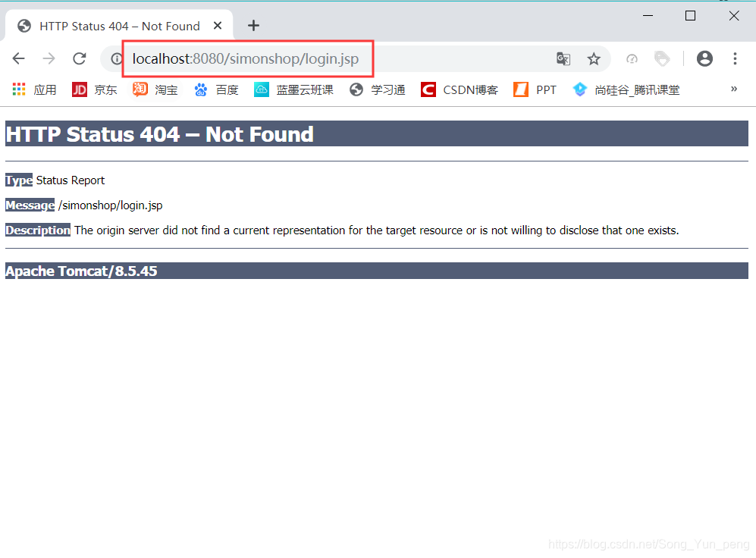This screenshot has height=558, width=756.
Task: Click the 'Apache Tomcat/8.5.45' footer text
Action: 81,271
